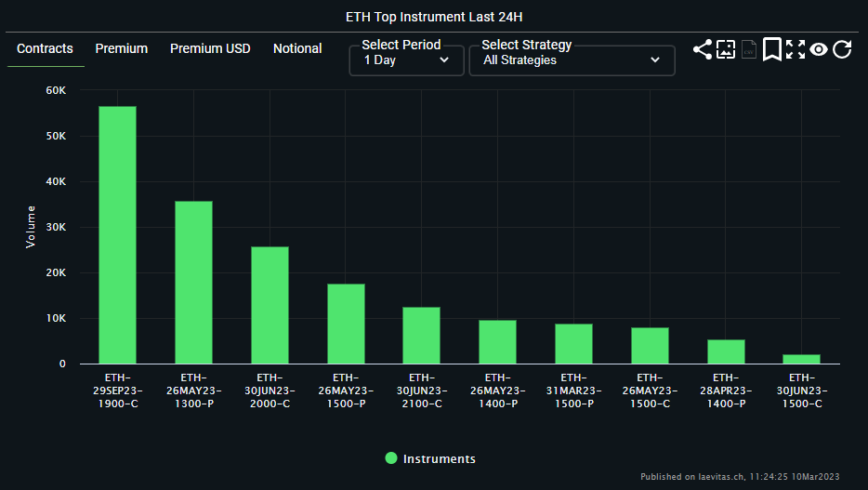Screen dimensions: 868x490
Task: Switch to the Premium USD tab
Action: (x=210, y=48)
